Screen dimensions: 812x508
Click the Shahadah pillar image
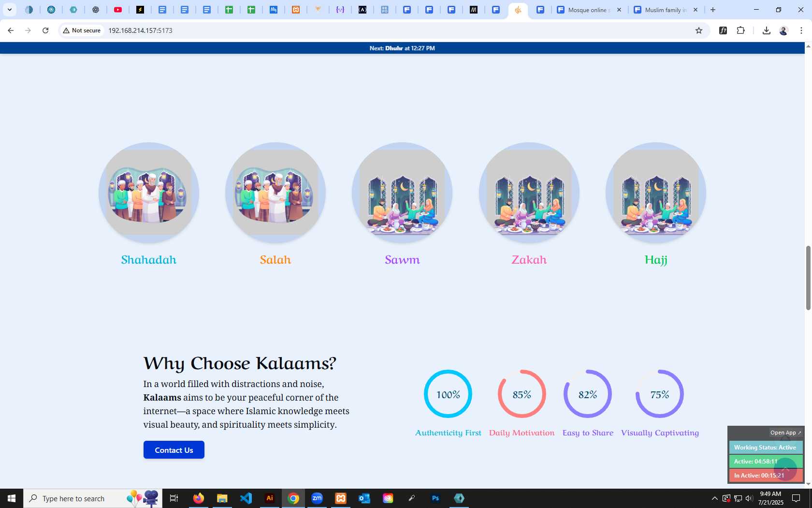click(149, 193)
